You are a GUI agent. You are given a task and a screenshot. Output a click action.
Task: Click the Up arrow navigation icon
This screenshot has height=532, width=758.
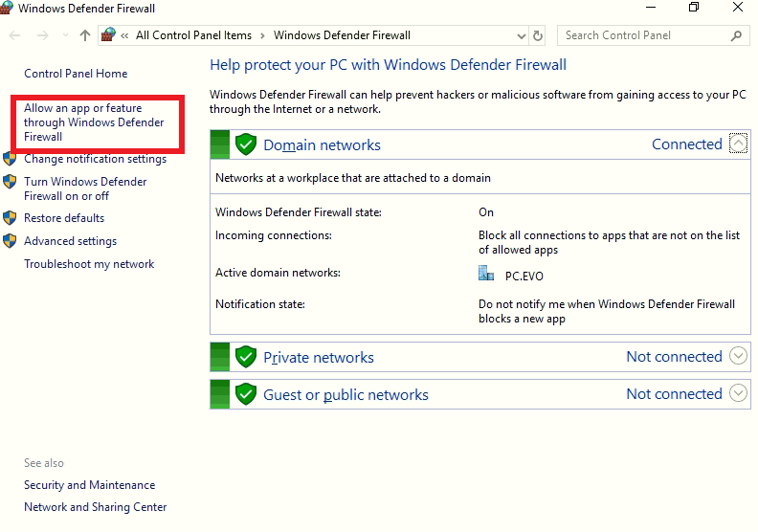pos(85,35)
